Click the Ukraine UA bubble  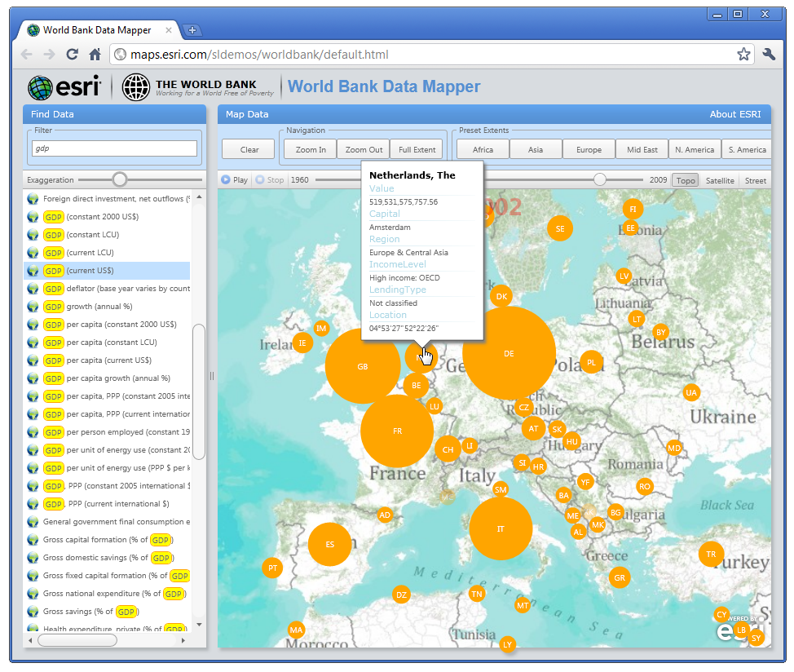[691, 392]
